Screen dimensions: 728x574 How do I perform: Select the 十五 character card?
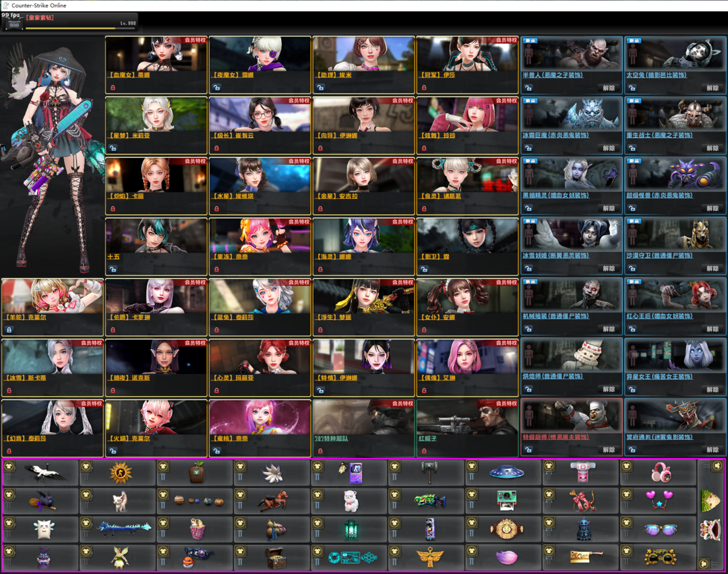(156, 237)
